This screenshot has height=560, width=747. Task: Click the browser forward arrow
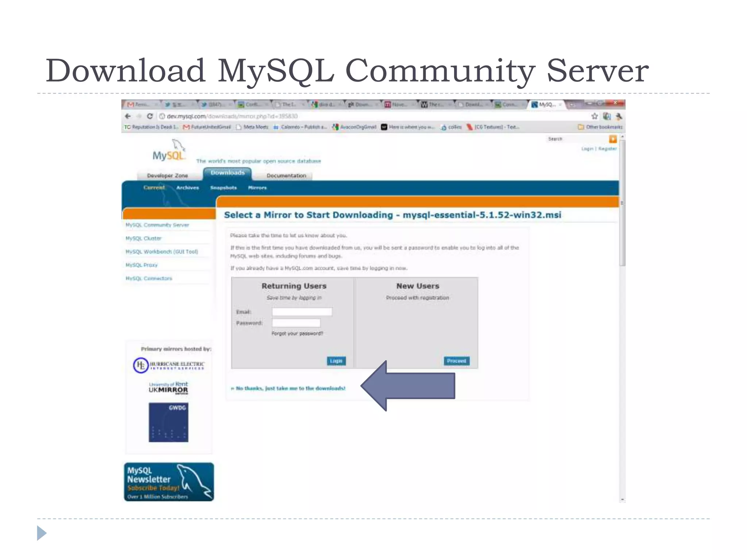point(139,116)
